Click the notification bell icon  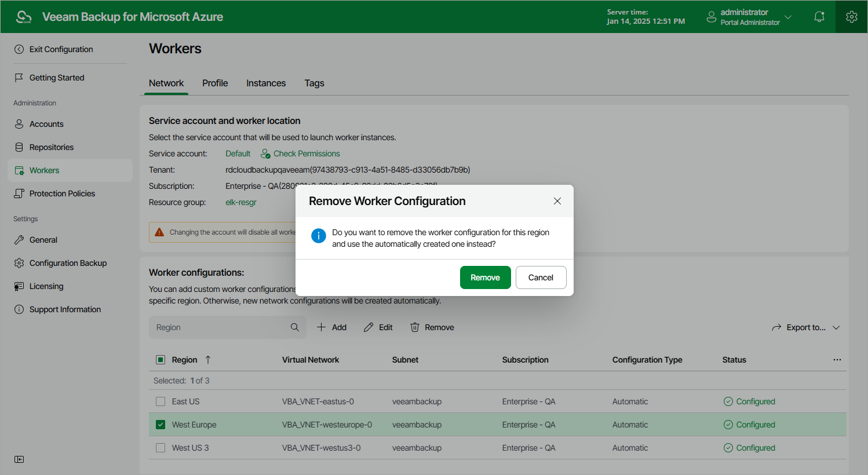click(x=819, y=17)
